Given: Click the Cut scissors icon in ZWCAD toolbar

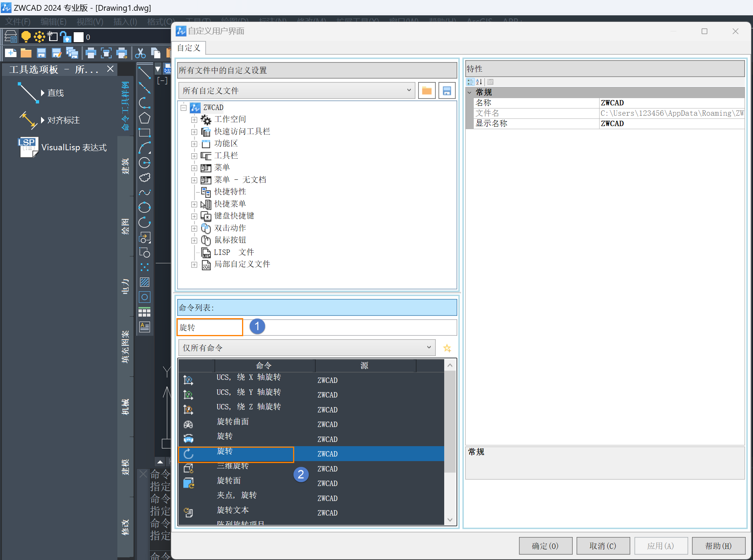Looking at the screenshot, I should (x=140, y=53).
